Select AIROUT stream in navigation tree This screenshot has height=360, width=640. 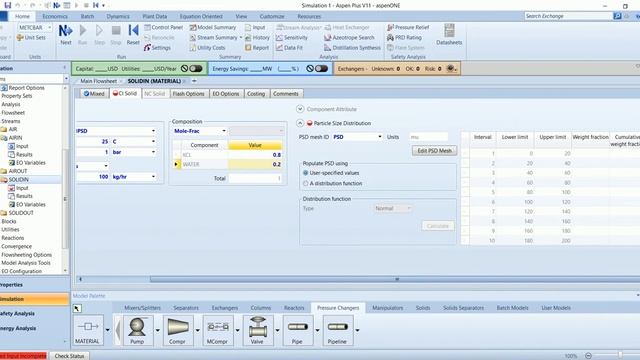click(x=18, y=171)
